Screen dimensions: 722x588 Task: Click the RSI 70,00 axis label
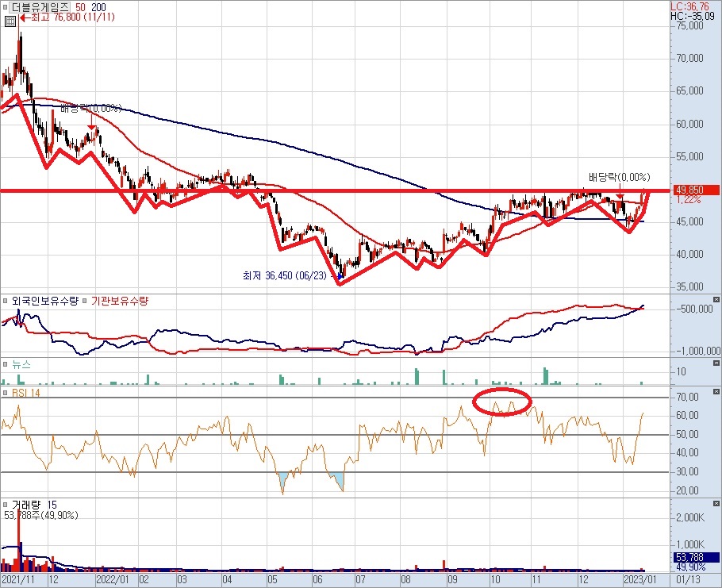687,397
